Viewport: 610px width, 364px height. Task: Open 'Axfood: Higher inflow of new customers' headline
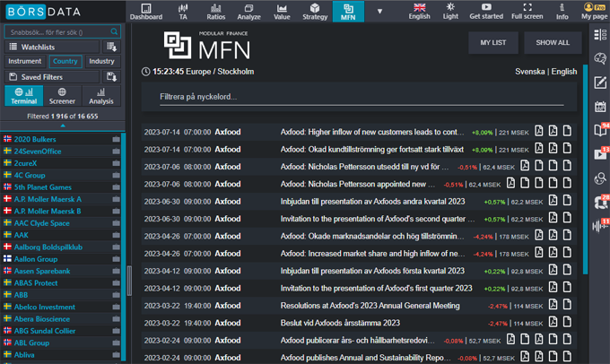point(372,132)
